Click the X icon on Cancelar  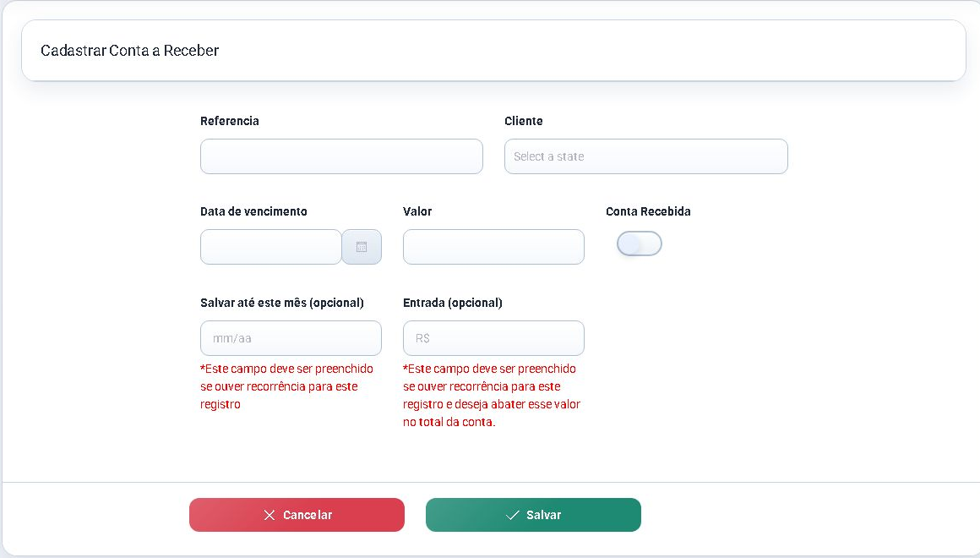269,515
